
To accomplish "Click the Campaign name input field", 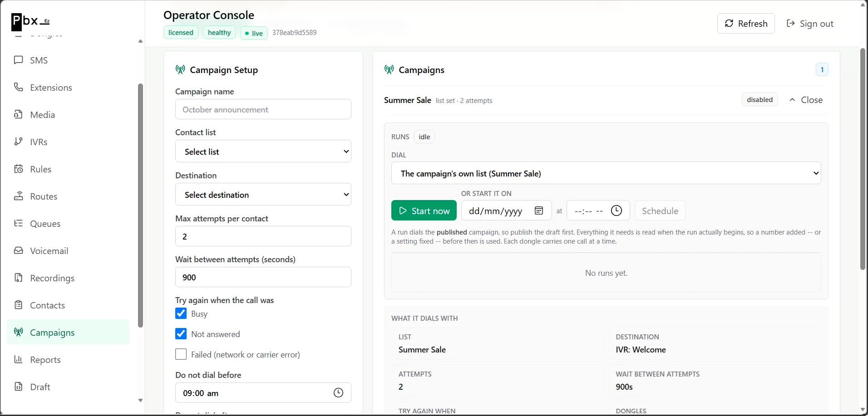I will click(x=263, y=109).
